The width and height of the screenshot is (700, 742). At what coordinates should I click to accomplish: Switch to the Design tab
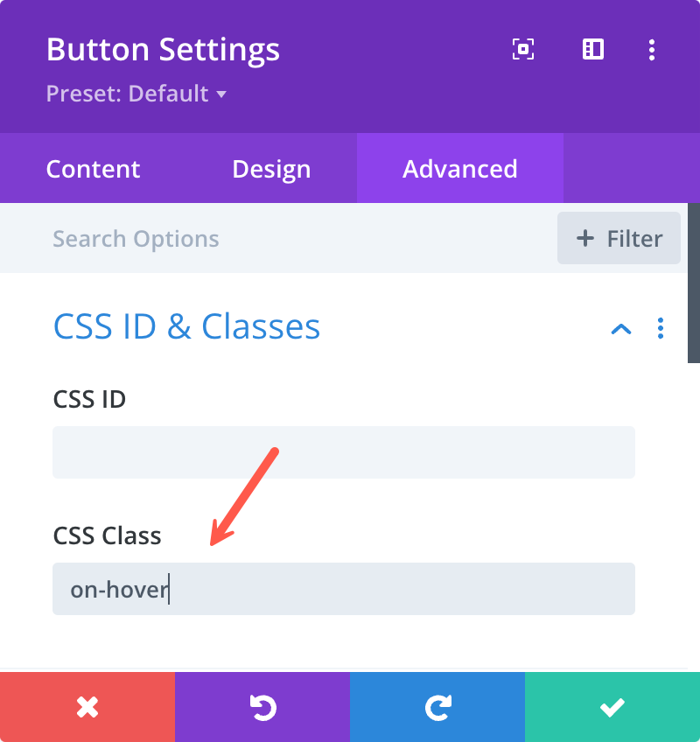click(x=271, y=169)
